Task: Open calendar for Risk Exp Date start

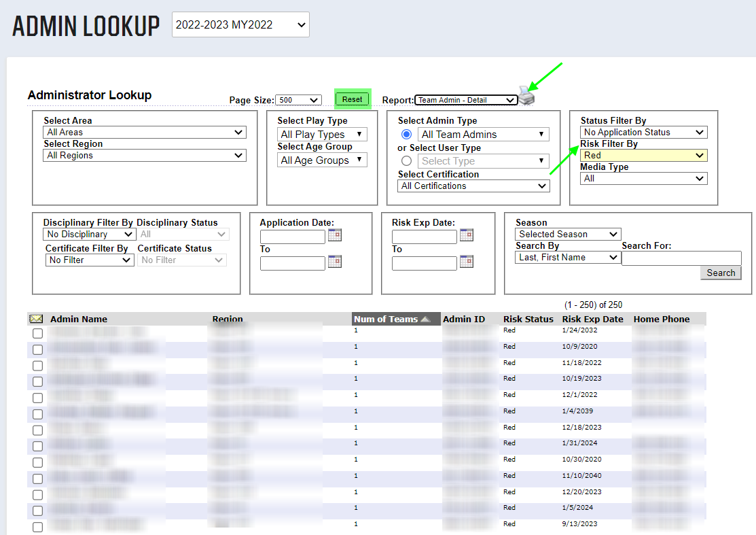Action: (466, 235)
